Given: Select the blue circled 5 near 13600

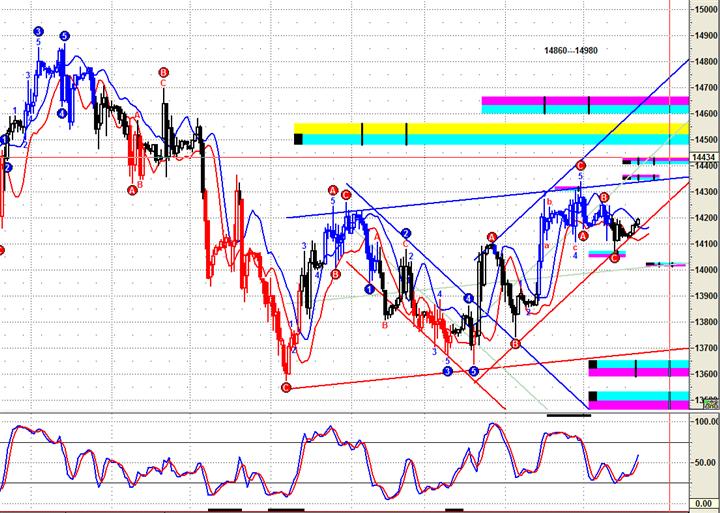Looking at the screenshot, I should pos(474,371).
